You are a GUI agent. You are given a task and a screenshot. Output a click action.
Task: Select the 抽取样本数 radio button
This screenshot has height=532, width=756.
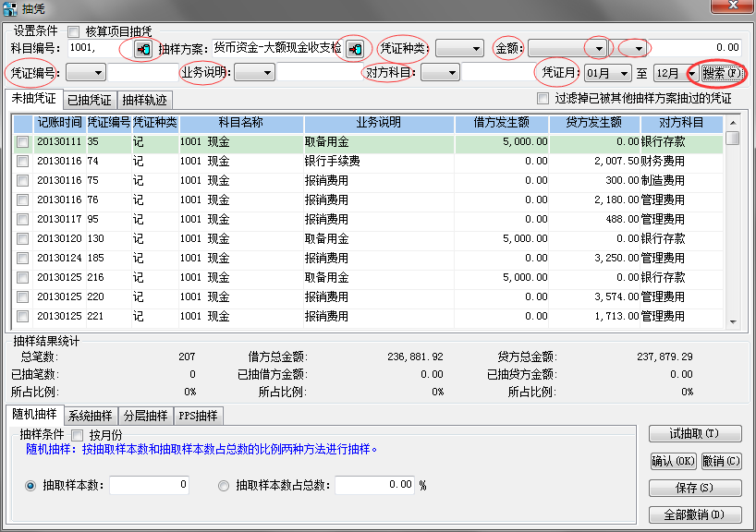coord(30,486)
